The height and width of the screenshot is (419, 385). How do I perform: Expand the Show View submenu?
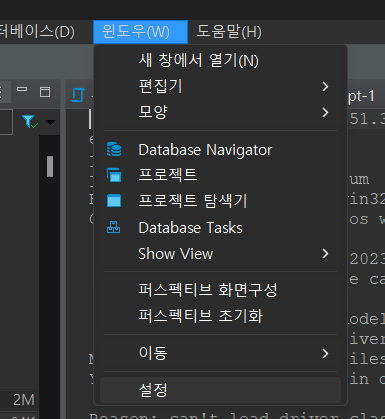pyautogui.click(x=220, y=254)
